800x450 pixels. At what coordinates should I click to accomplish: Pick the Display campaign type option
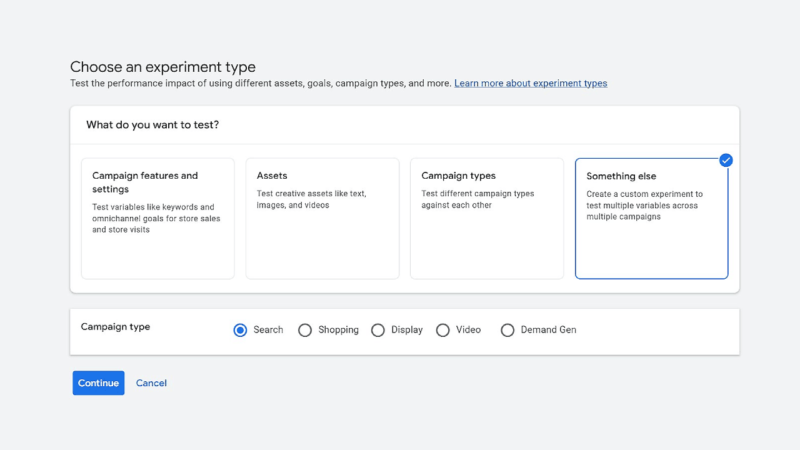tap(378, 330)
